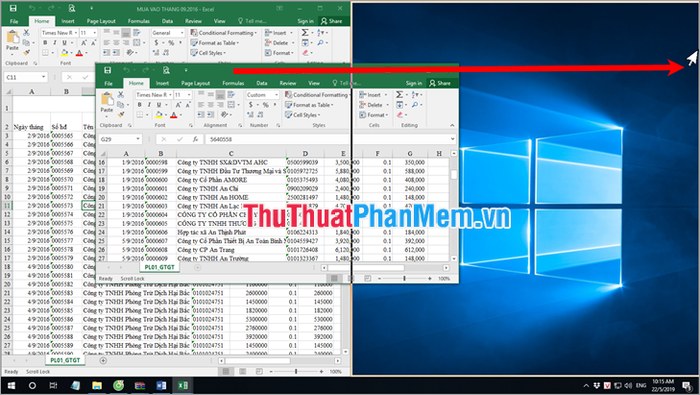Toggle Italic formatting in front Excel window
Image resolution: width=700 pixels, height=395 pixels.
point(149,104)
